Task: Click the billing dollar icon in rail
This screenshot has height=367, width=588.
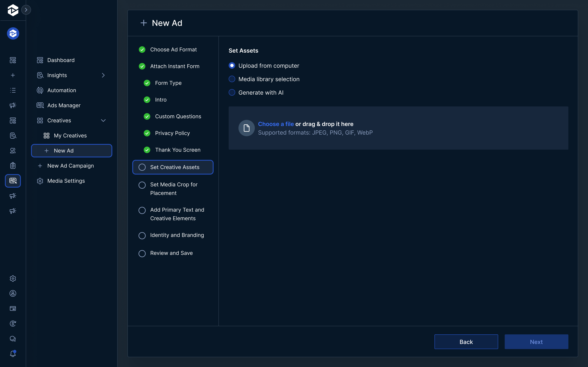Action: [13, 324]
